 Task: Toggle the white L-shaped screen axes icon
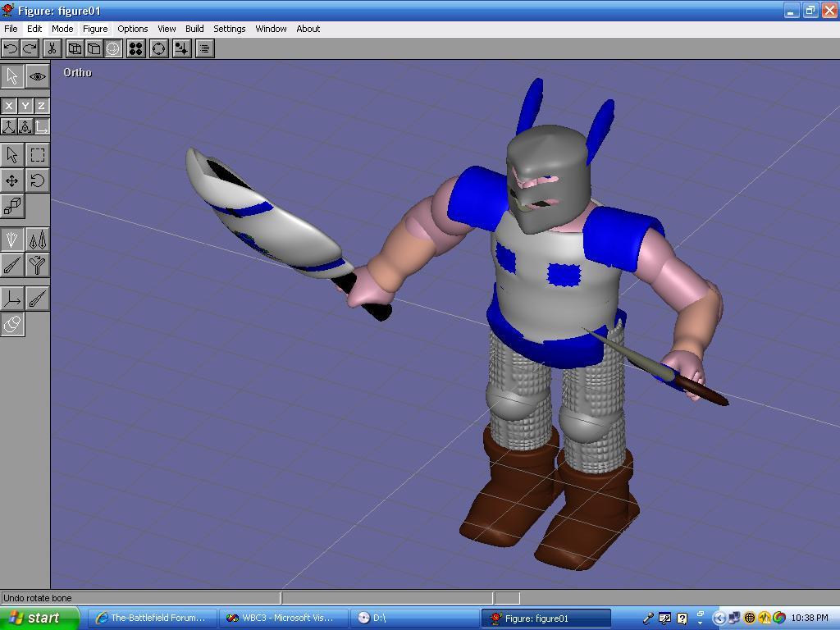click(41, 126)
